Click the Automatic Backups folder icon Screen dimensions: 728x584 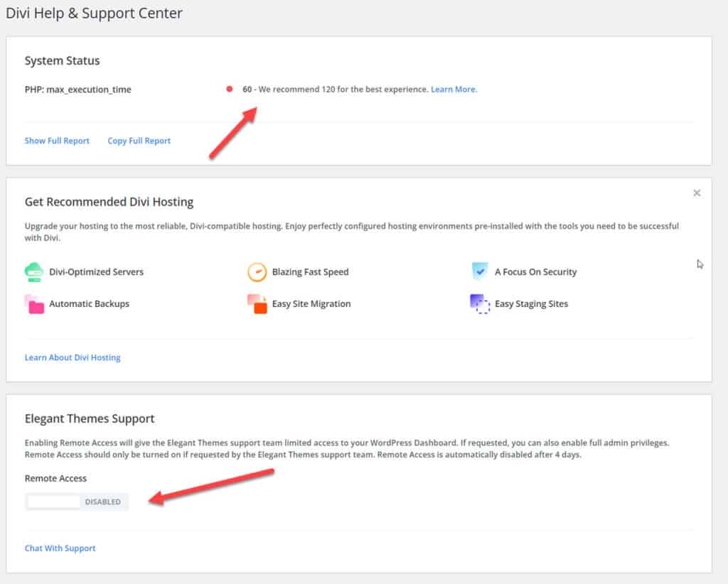(x=34, y=304)
